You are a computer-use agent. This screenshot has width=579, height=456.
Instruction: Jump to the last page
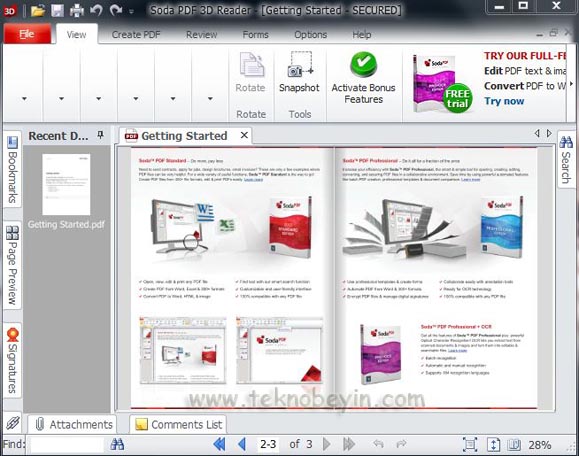349,444
